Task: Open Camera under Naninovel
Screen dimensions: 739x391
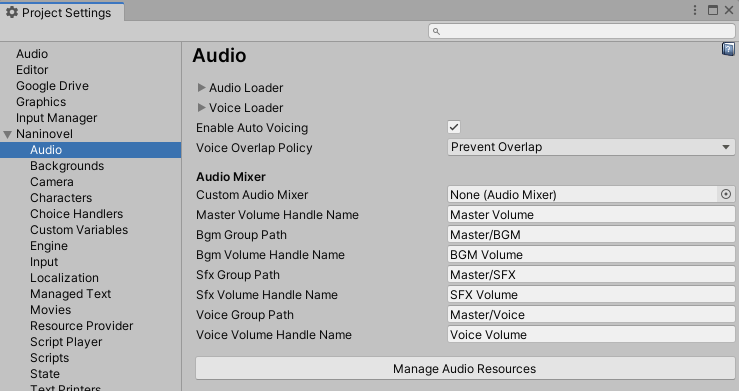Action: tap(52, 182)
